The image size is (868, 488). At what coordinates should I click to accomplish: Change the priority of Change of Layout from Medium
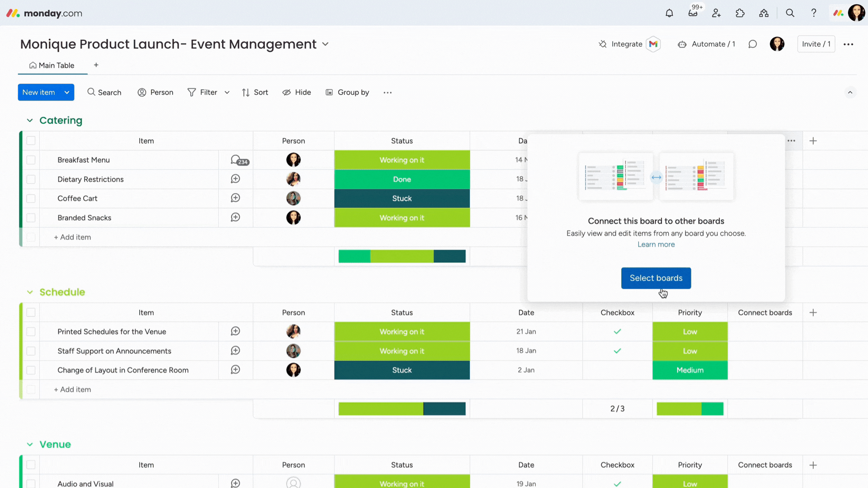pyautogui.click(x=690, y=370)
